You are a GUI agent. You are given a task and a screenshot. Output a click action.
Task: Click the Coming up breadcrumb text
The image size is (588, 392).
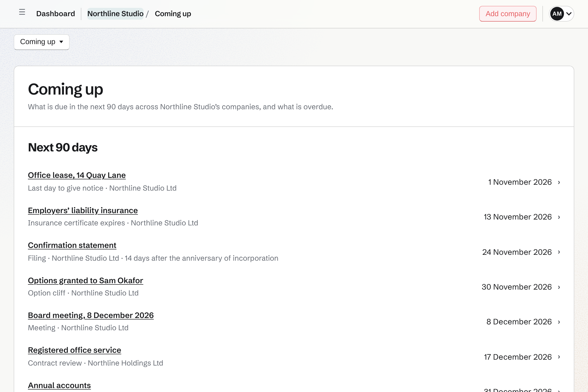pos(173,14)
